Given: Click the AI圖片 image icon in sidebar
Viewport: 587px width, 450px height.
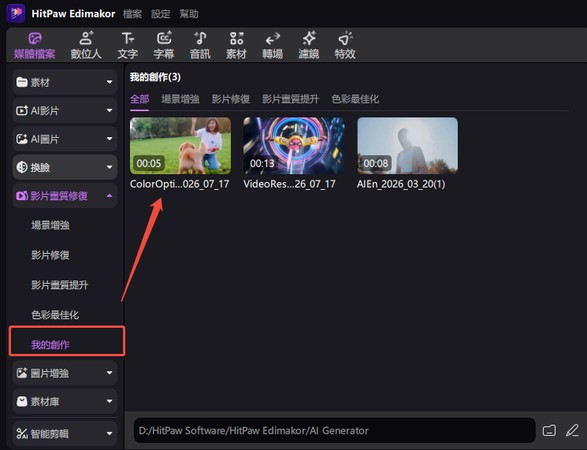Looking at the screenshot, I should [x=22, y=139].
